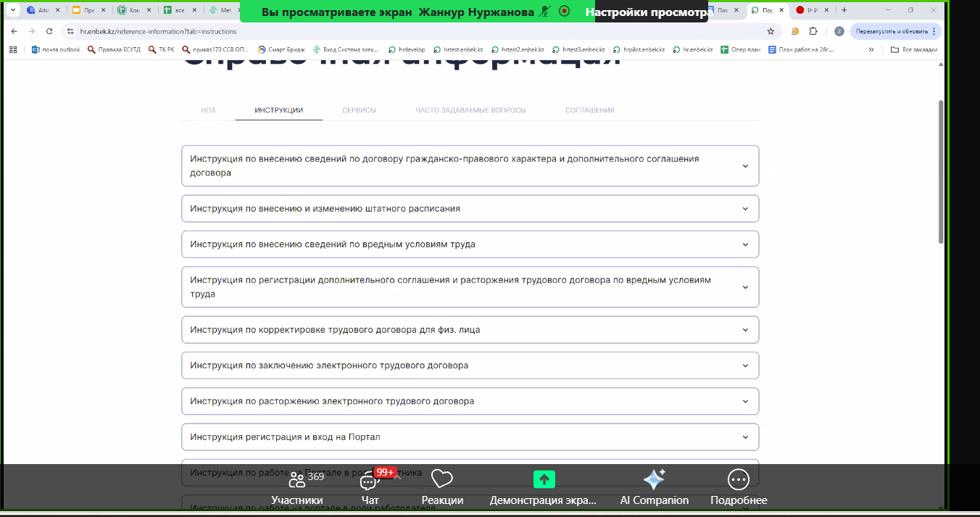Expand корректировке трудового договора instruction chevron
Screen dimensions: 980x517
(745, 330)
